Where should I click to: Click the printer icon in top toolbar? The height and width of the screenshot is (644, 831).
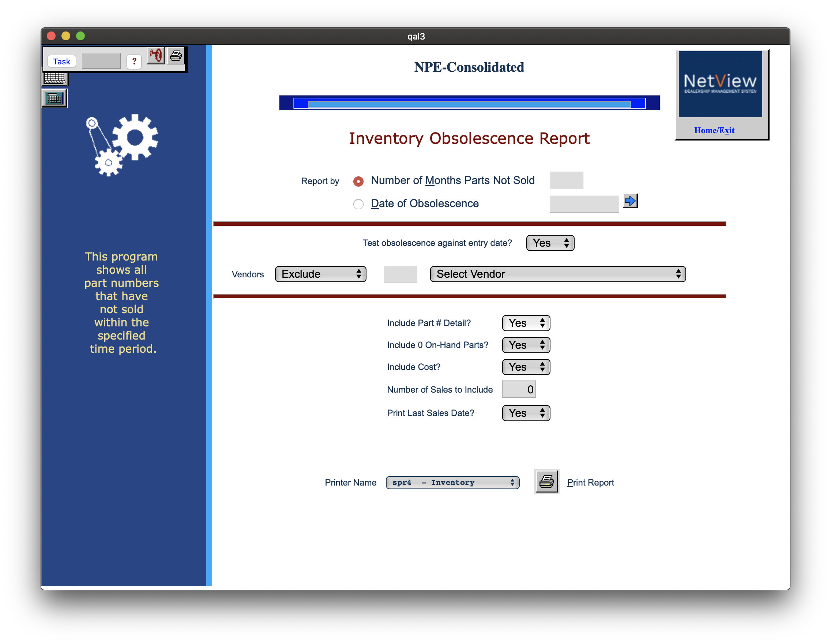(176, 56)
